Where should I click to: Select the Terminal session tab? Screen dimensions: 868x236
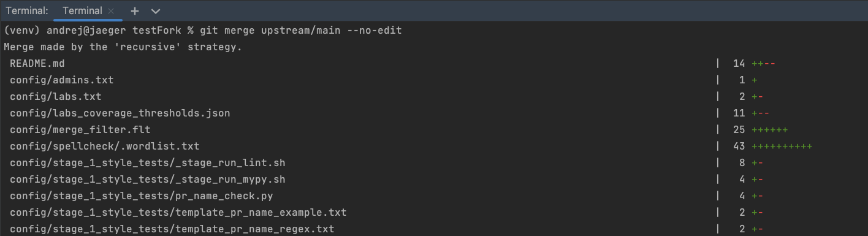click(82, 11)
